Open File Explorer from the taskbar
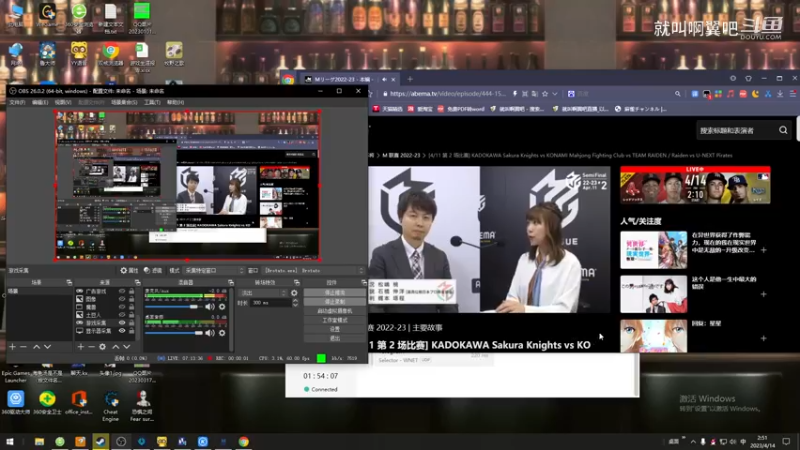 click(39, 441)
